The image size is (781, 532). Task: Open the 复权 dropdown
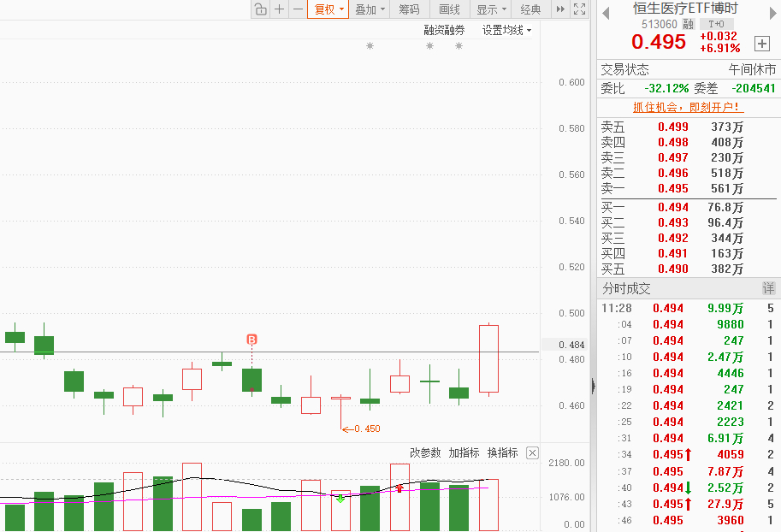[x=328, y=9]
